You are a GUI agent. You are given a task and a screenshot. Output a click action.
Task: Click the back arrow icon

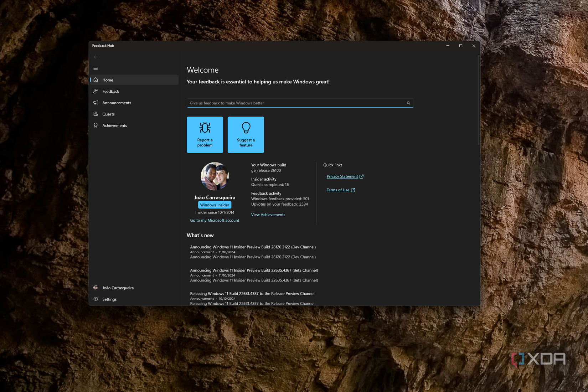coord(96,57)
